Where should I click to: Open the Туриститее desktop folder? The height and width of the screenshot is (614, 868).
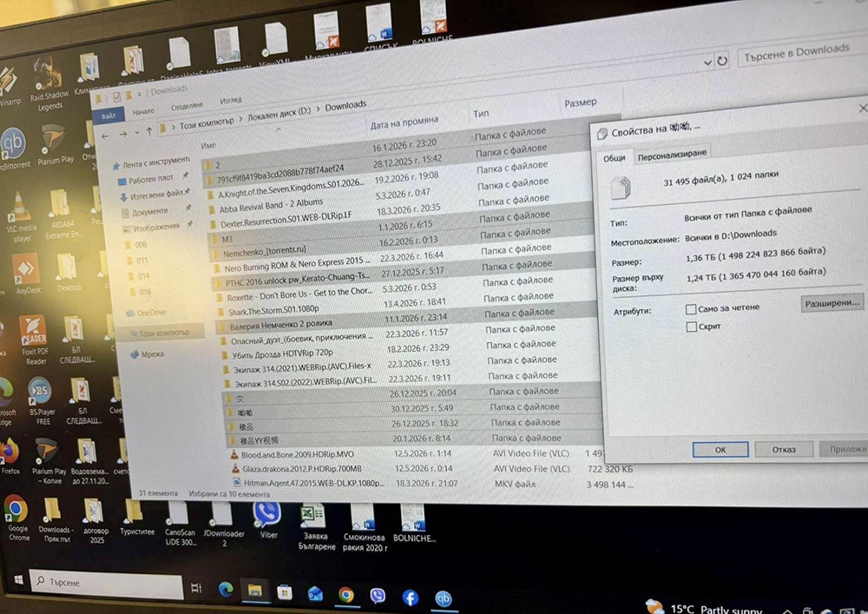coord(136,517)
